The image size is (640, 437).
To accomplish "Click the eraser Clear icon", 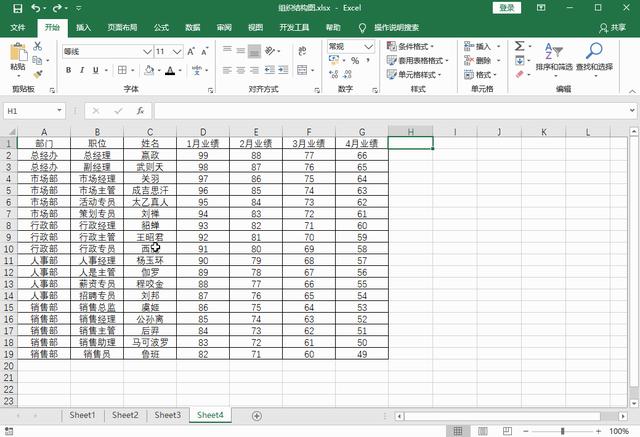I will (x=520, y=74).
